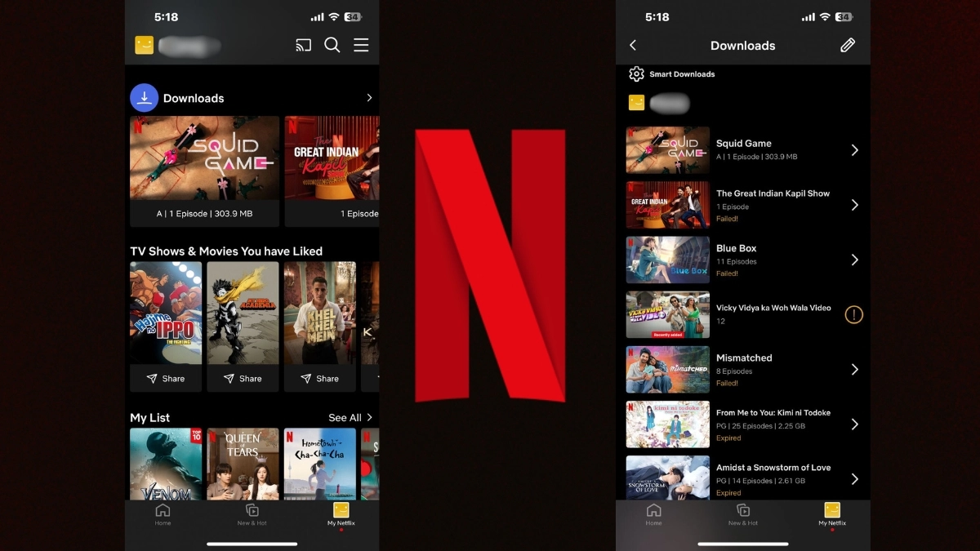Open edit mode with the pencil icon

847,45
